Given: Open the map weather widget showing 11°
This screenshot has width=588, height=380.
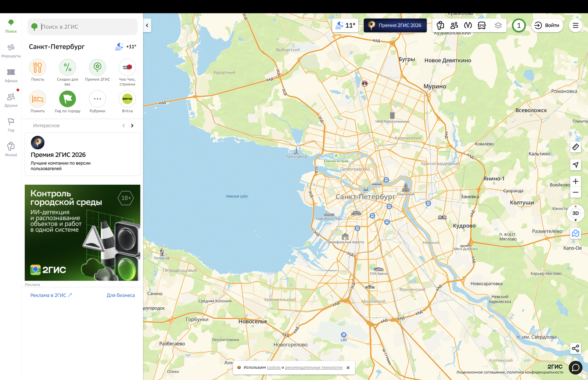Looking at the screenshot, I should point(345,25).
